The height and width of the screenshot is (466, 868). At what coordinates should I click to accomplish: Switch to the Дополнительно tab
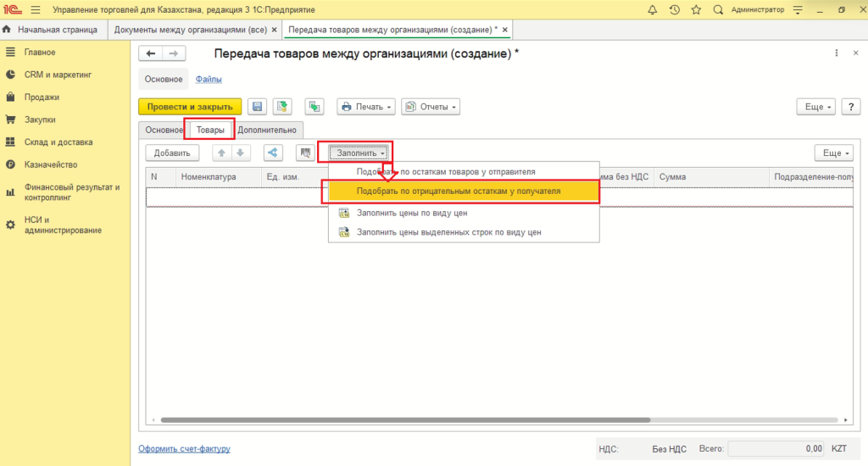[267, 130]
